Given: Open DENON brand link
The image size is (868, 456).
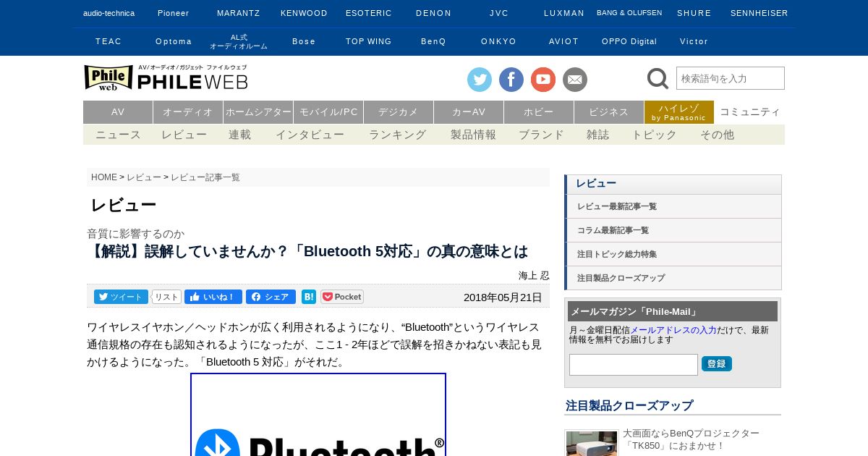Looking at the screenshot, I should pyautogui.click(x=434, y=13).
